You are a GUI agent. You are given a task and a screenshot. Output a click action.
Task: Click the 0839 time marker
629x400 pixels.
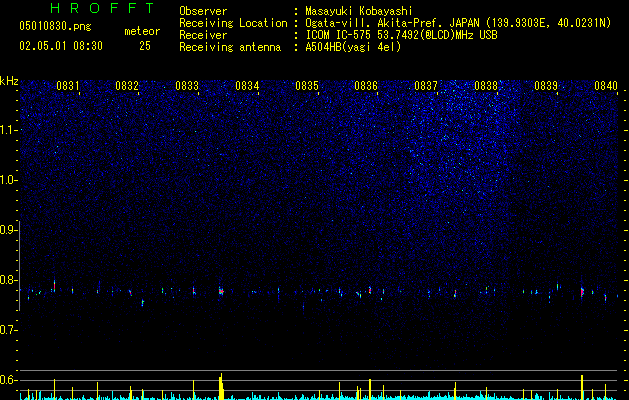tap(546, 86)
